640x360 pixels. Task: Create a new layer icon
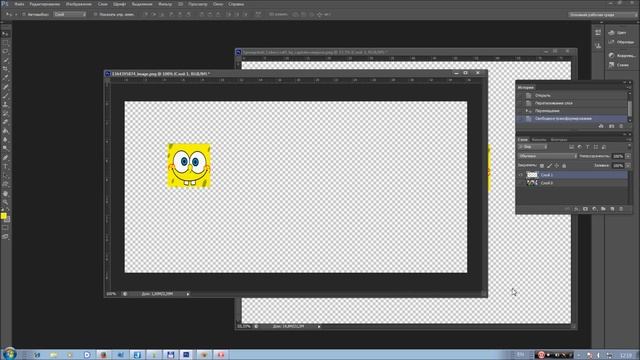(x=612, y=209)
